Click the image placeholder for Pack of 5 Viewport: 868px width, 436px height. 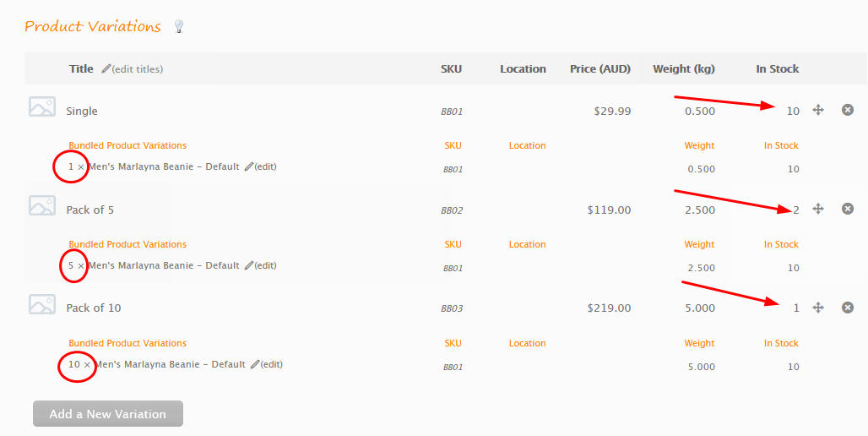pyautogui.click(x=42, y=205)
